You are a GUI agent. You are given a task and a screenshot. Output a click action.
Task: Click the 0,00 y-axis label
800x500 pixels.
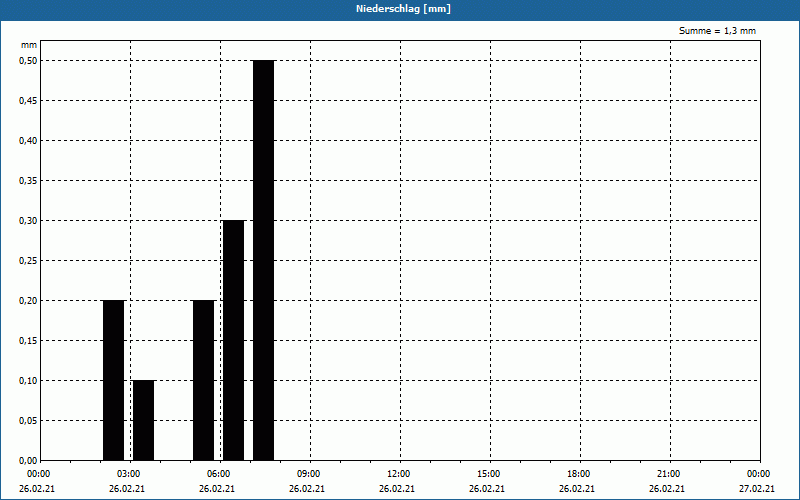pos(28,461)
